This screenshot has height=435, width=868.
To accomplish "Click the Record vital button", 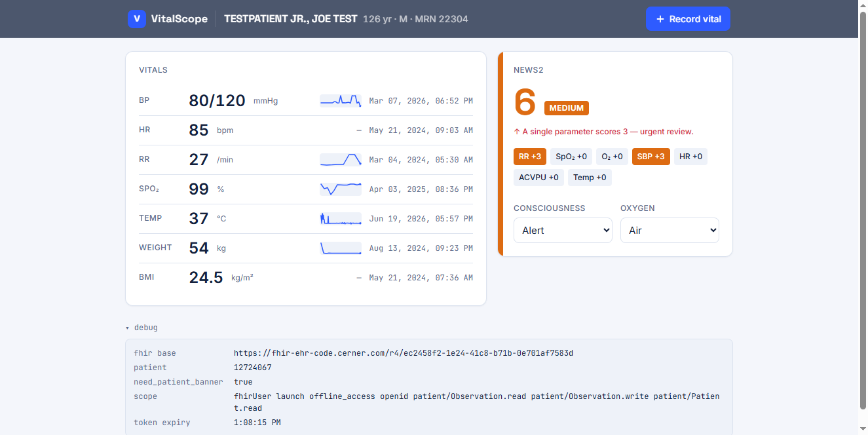I will [x=688, y=19].
